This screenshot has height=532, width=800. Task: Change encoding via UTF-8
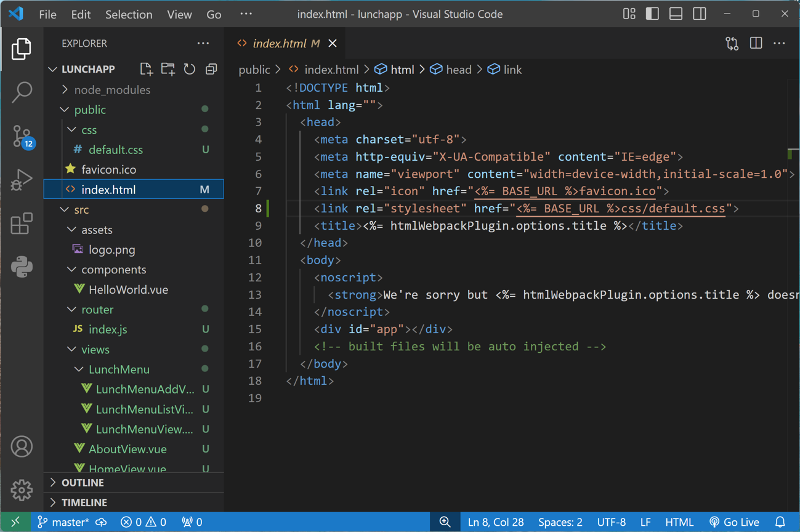[x=612, y=522]
